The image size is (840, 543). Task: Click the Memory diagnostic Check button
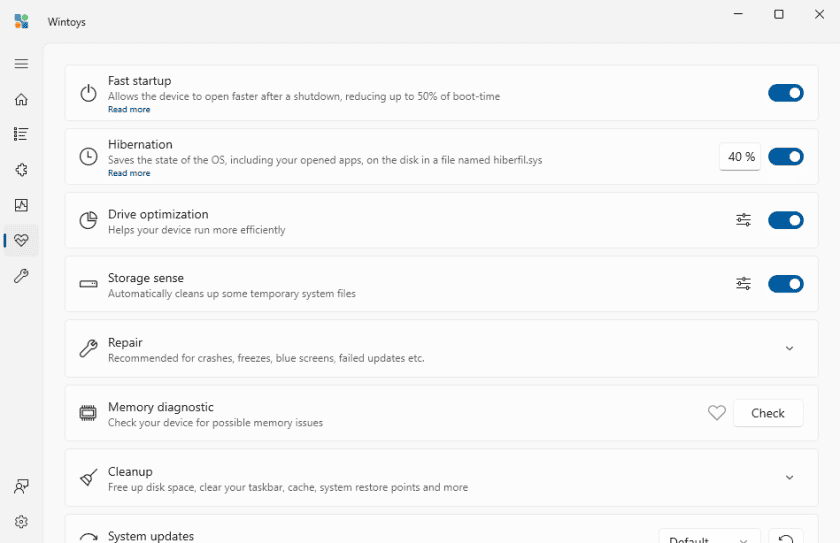767,413
